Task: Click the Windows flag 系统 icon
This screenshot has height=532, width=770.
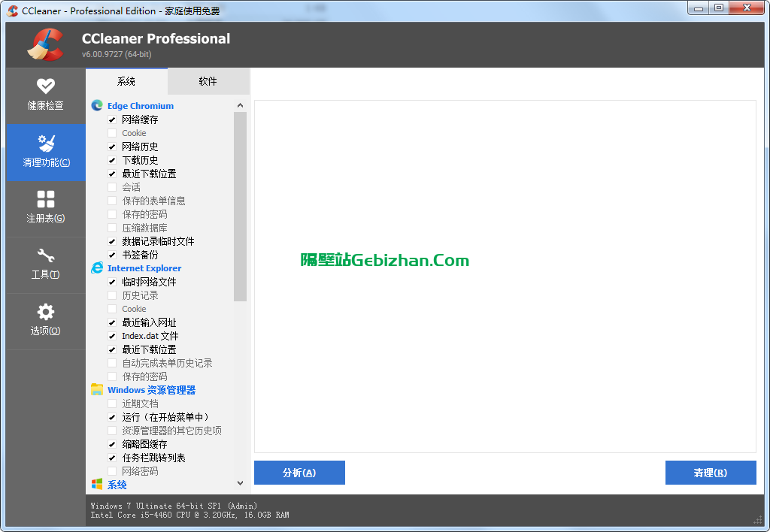Action: pyautogui.click(x=97, y=485)
